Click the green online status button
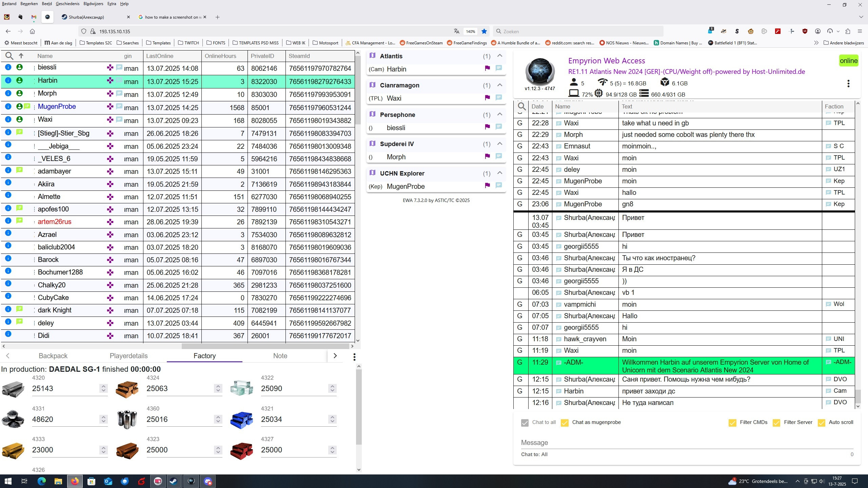This screenshot has height=488, width=868. click(x=848, y=61)
